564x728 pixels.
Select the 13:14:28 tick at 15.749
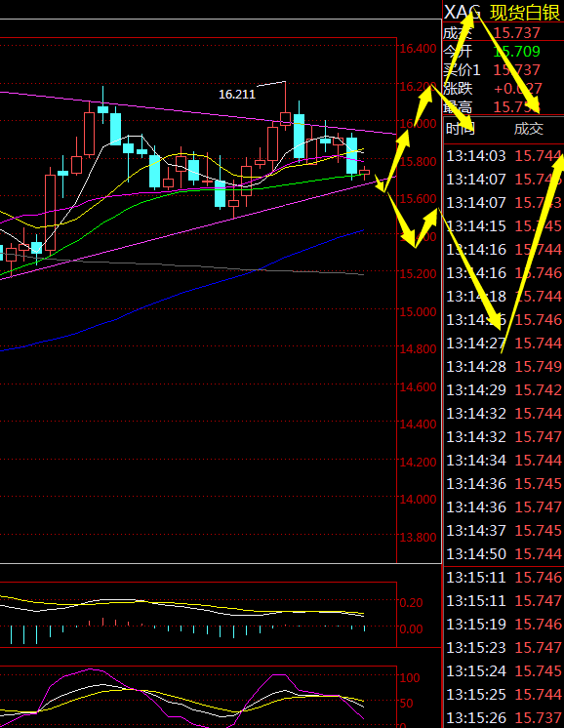(x=504, y=367)
